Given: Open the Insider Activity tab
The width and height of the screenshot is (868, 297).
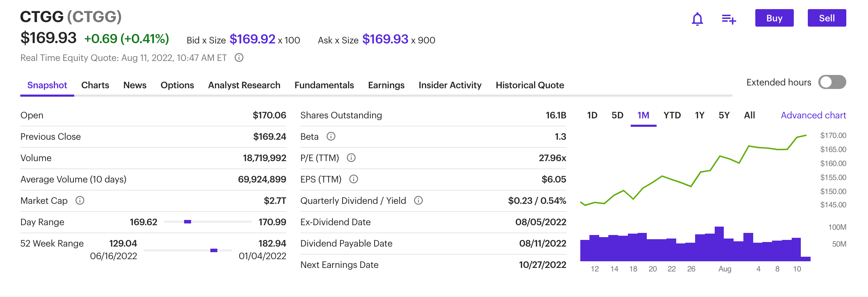Looking at the screenshot, I should pos(450,85).
